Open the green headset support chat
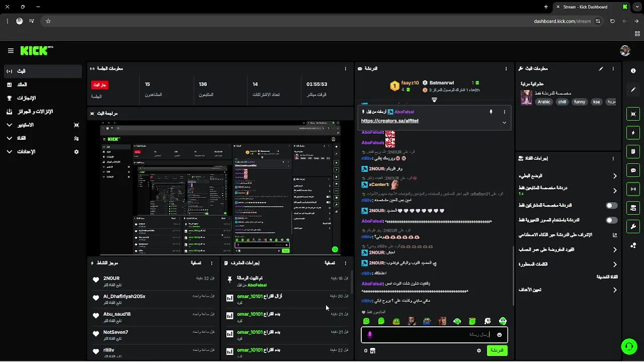 (x=628, y=346)
